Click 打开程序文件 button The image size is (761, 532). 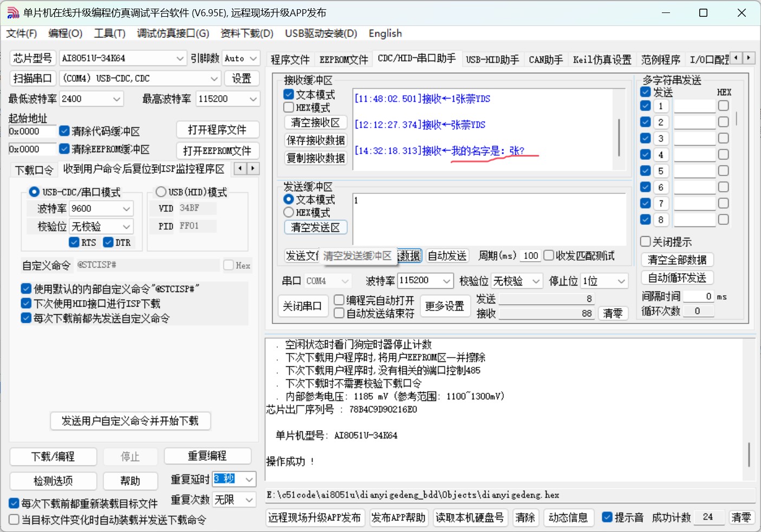(x=218, y=130)
